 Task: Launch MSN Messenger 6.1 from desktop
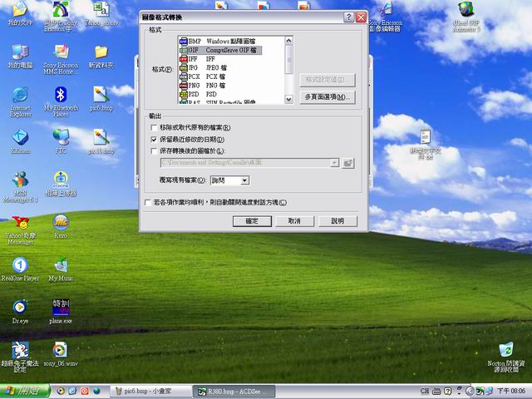tap(20, 187)
